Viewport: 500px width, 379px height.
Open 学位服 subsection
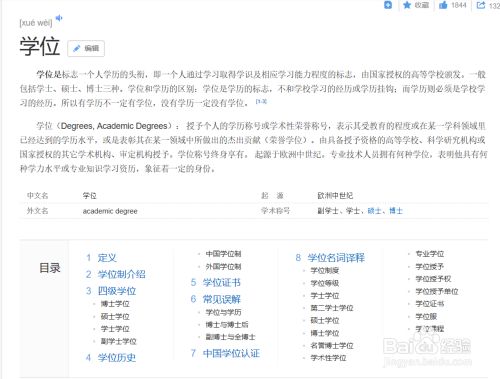pos(426,316)
